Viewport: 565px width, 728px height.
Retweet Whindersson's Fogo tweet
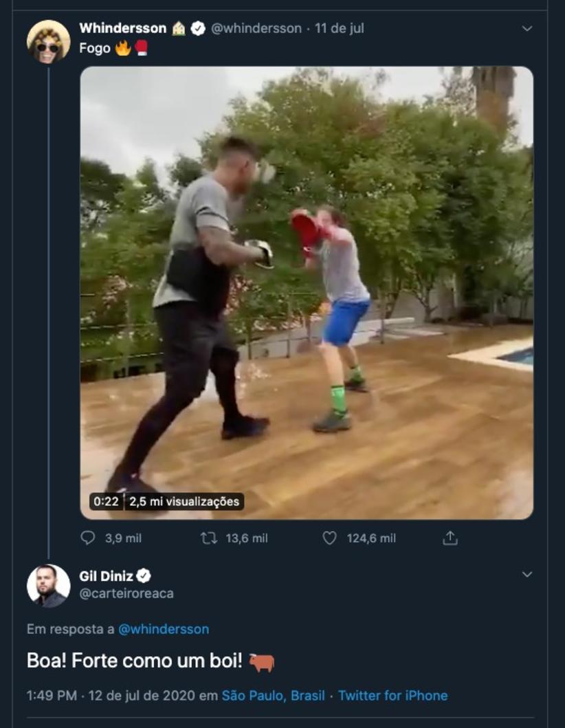[209, 538]
